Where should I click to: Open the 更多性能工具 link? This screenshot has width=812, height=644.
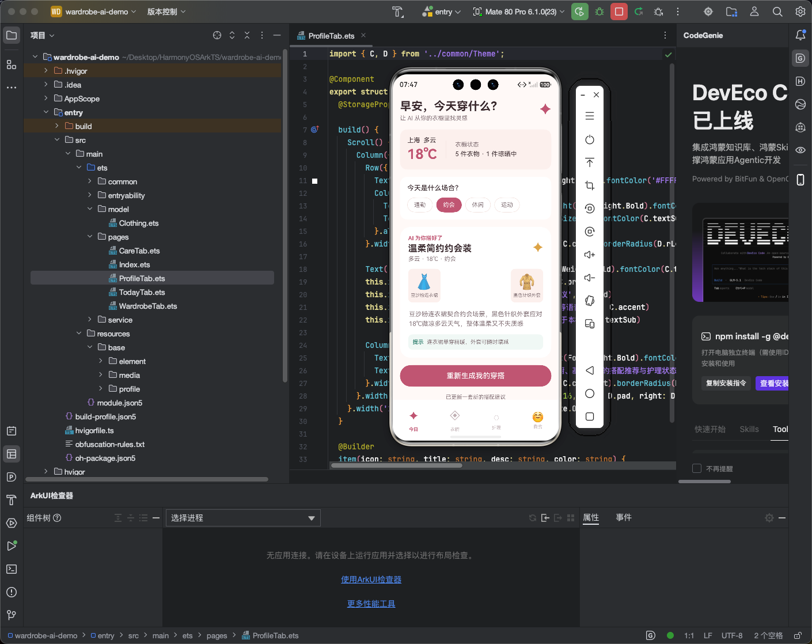point(371,604)
